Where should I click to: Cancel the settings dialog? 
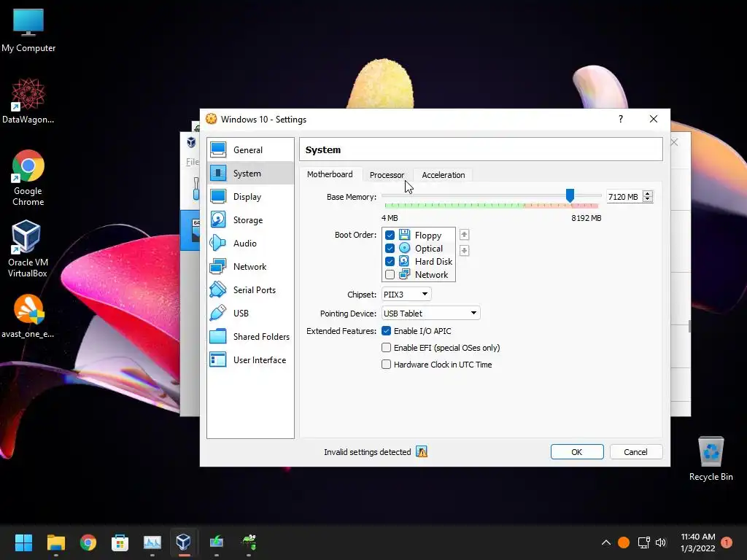coord(635,452)
